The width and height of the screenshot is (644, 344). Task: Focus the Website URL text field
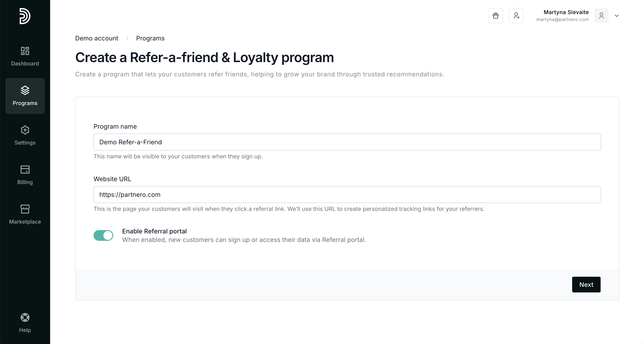[x=347, y=195]
